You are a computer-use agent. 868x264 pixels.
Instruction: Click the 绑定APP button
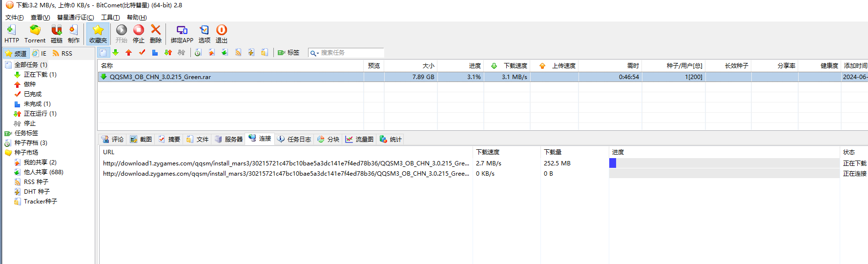[x=182, y=34]
